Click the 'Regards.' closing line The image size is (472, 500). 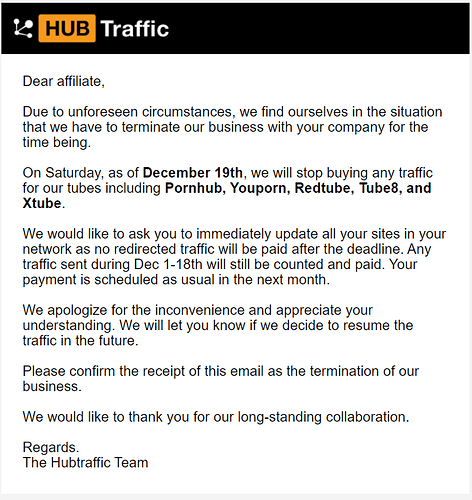click(51, 448)
